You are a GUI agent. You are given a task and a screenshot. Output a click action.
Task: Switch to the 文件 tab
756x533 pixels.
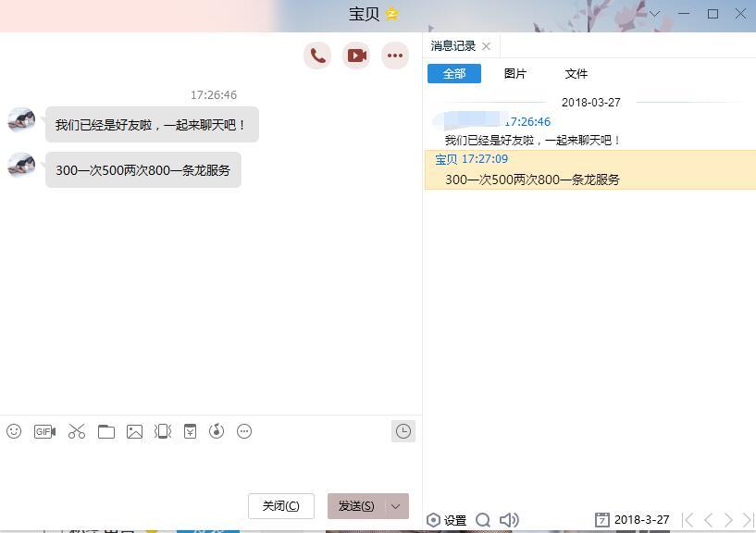(576, 74)
